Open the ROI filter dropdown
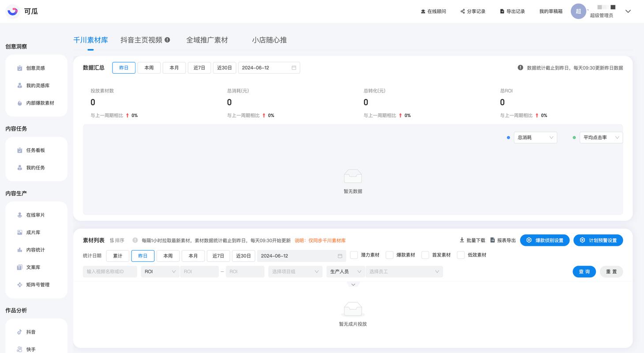Screen dimensions: 644x353 pyautogui.click(x=160, y=272)
